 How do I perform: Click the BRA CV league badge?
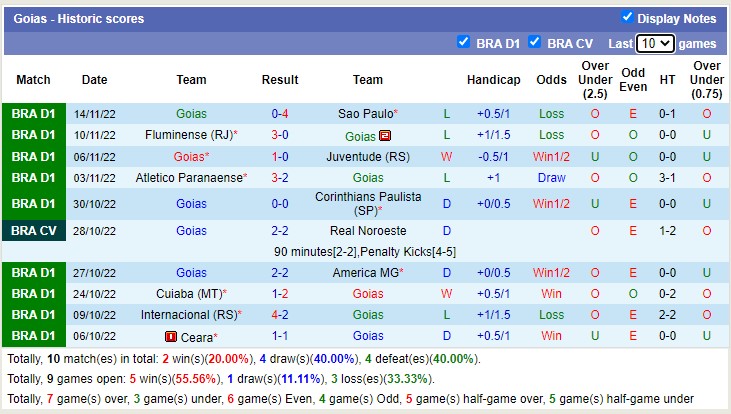(x=33, y=230)
